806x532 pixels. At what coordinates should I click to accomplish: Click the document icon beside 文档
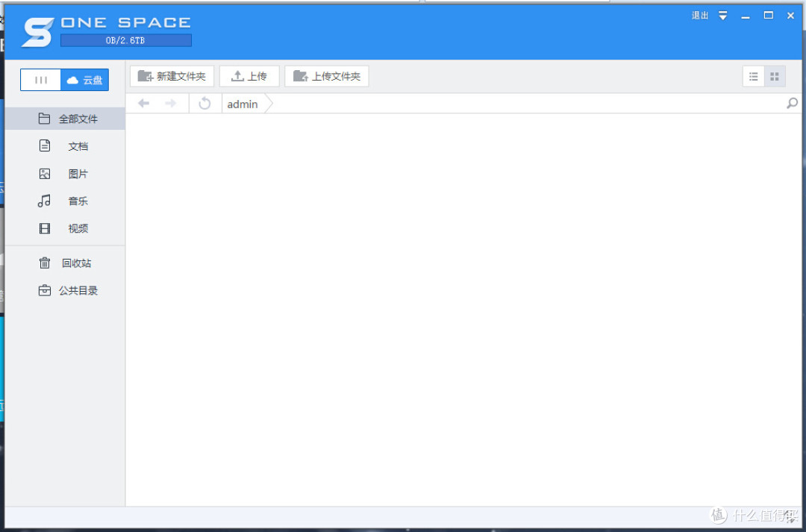coord(45,145)
